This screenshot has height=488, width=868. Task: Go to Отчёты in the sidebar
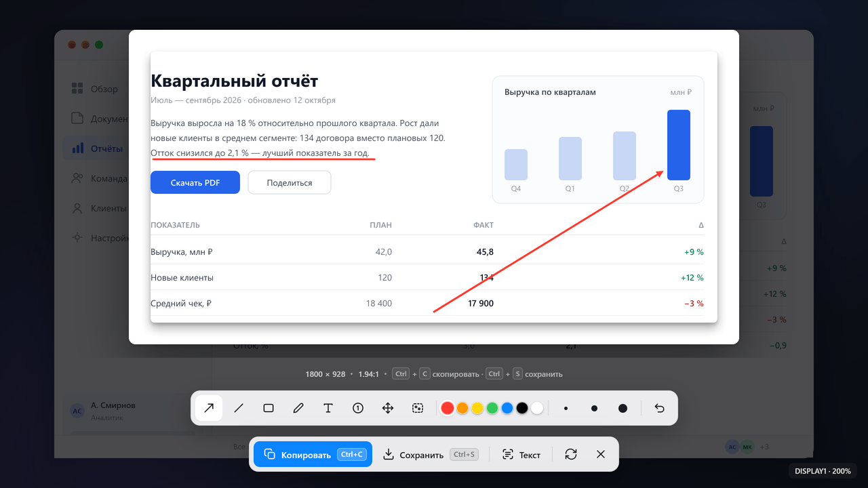point(95,148)
